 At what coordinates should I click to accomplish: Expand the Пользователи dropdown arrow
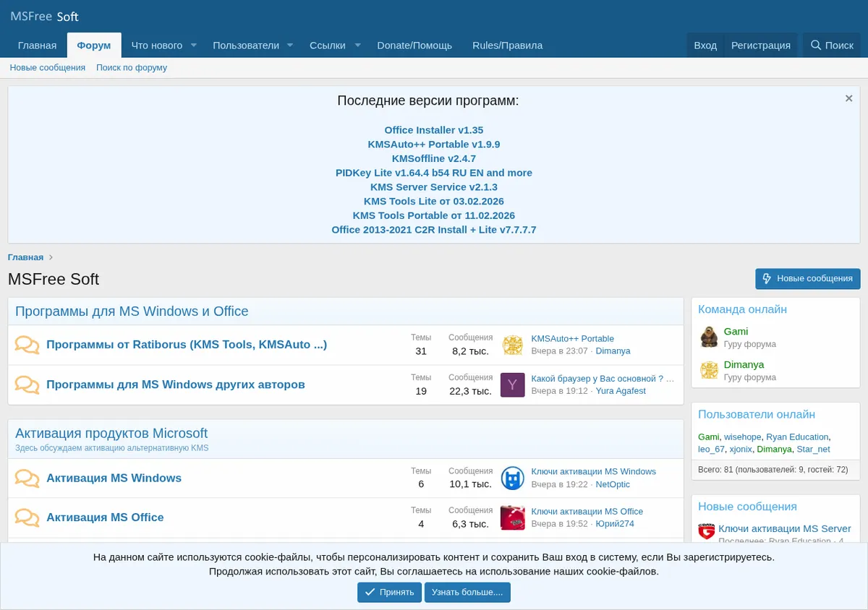pos(290,45)
